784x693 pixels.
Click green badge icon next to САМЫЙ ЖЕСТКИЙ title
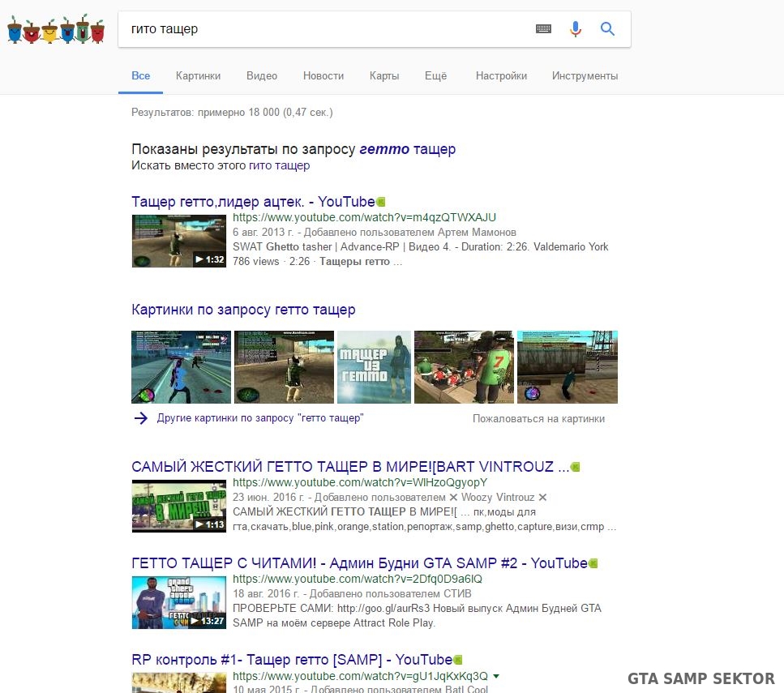pos(576,467)
